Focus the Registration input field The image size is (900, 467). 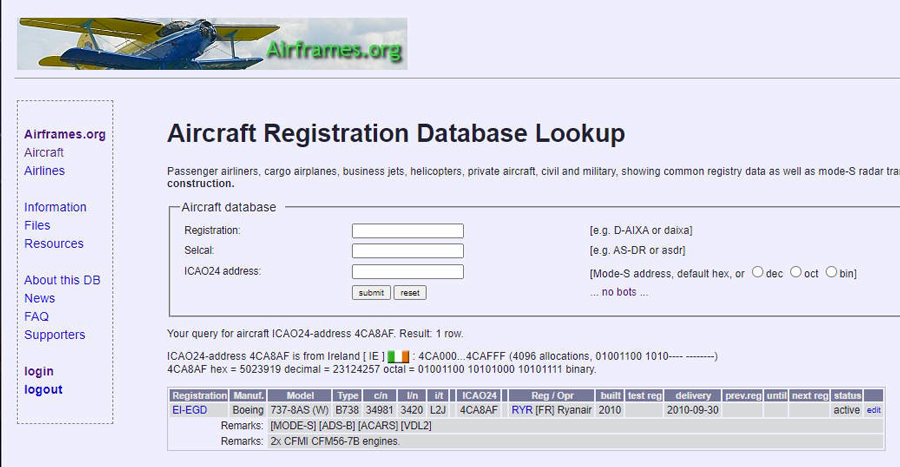pyautogui.click(x=408, y=231)
